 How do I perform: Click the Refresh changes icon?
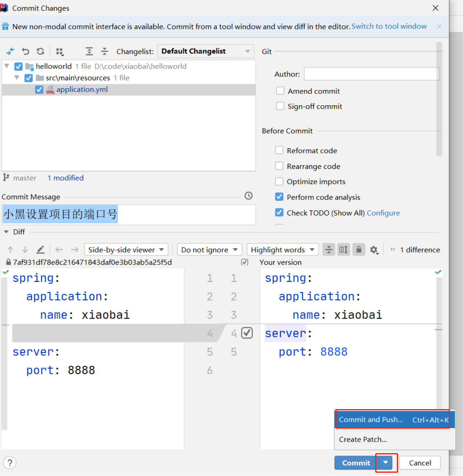click(x=40, y=51)
